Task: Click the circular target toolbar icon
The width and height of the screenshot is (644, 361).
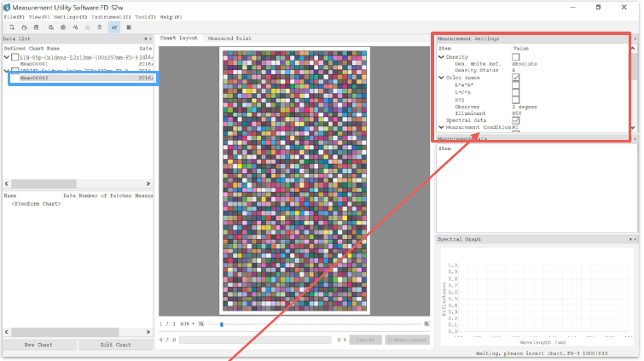Action: point(63,27)
